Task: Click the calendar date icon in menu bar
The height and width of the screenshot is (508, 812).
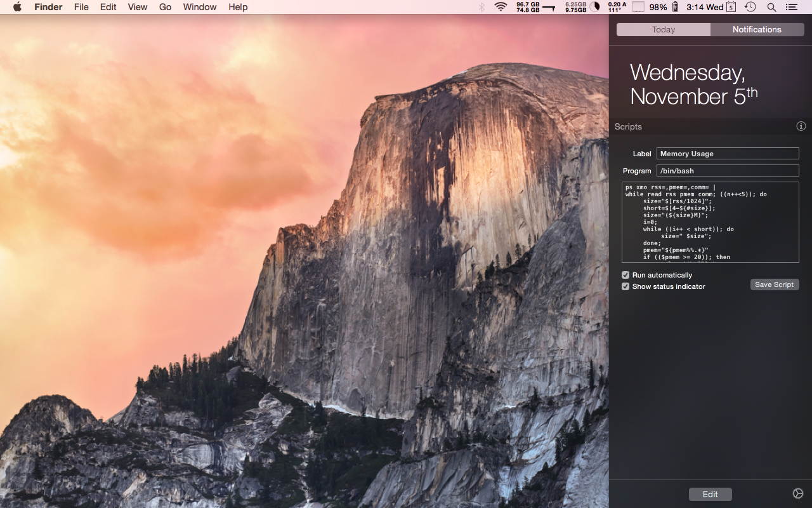Action: [731, 7]
